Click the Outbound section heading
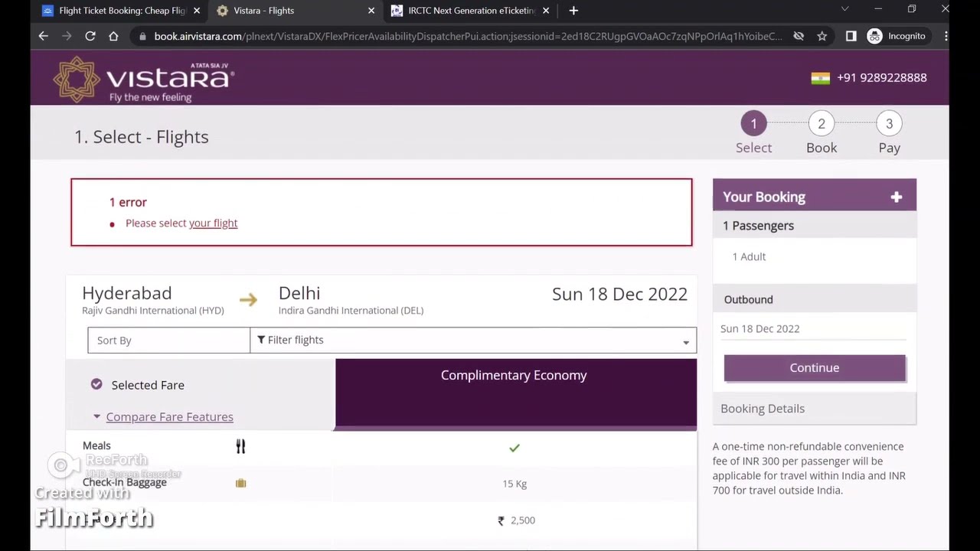 748,299
